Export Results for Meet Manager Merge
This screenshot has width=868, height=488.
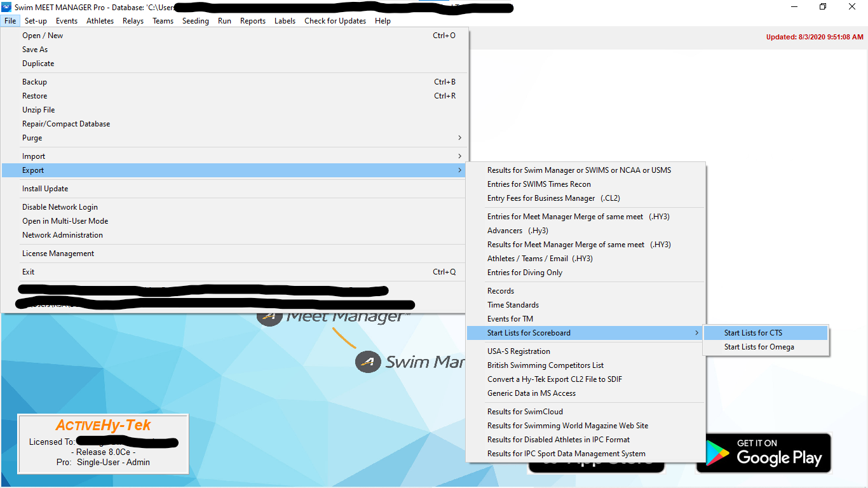coord(586,245)
